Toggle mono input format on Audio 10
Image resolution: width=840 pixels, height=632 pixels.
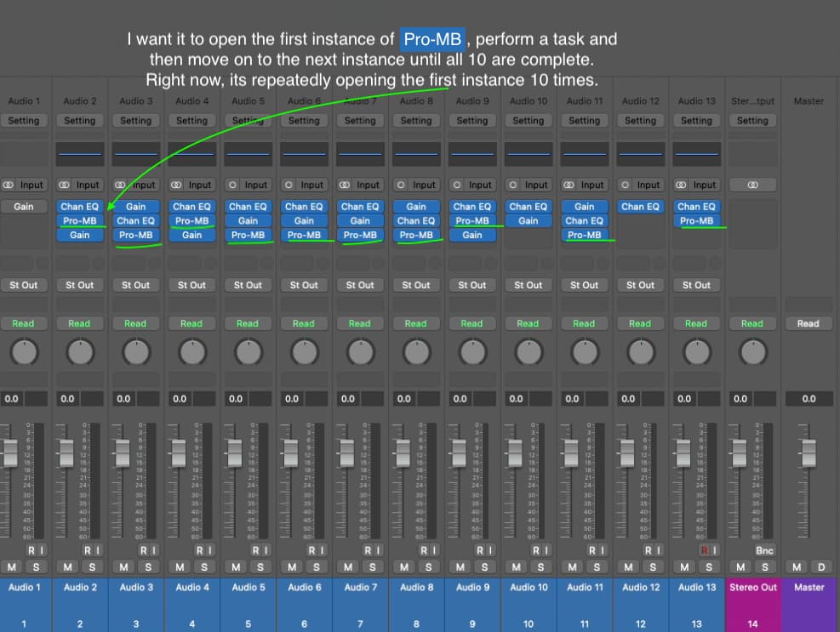[x=512, y=185]
